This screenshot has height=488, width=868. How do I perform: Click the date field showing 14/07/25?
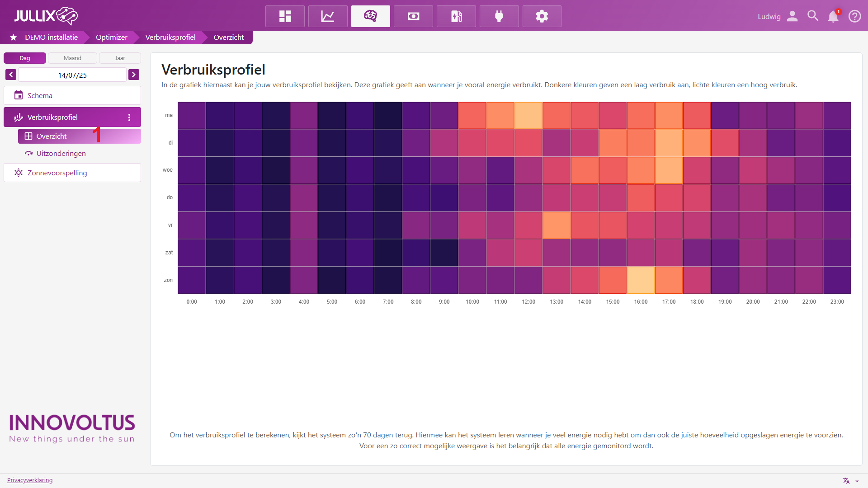[72, 75]
